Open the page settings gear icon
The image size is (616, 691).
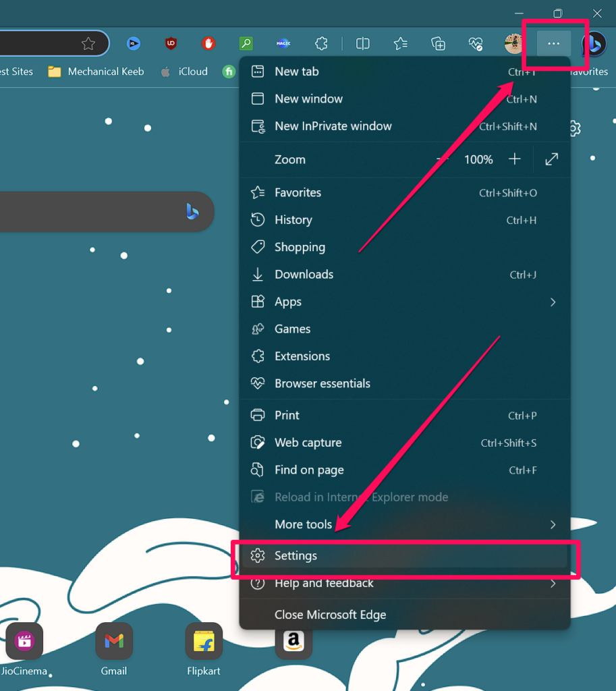(575, 128)
